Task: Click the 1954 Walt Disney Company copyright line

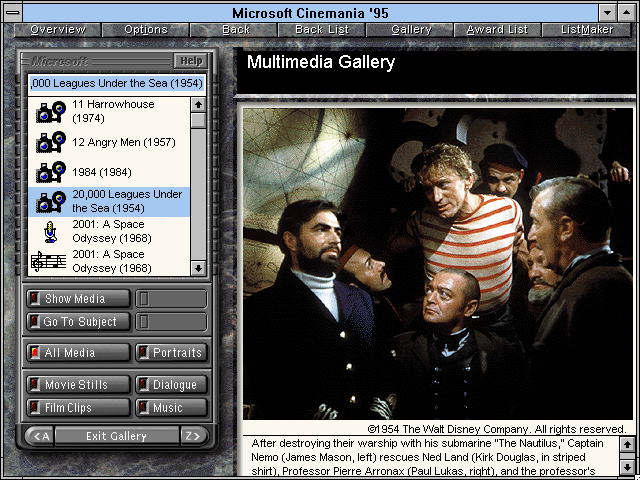Action: (x=497, y=429)
